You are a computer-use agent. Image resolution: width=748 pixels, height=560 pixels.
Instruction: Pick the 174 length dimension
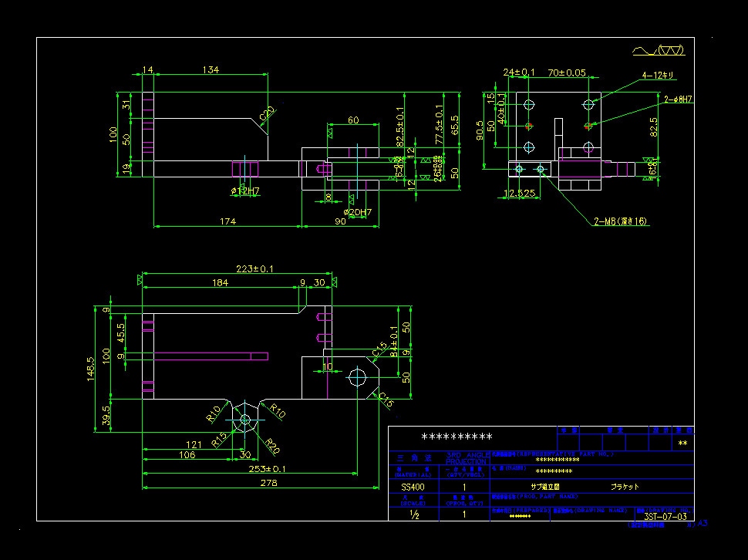tap(227, 221)
